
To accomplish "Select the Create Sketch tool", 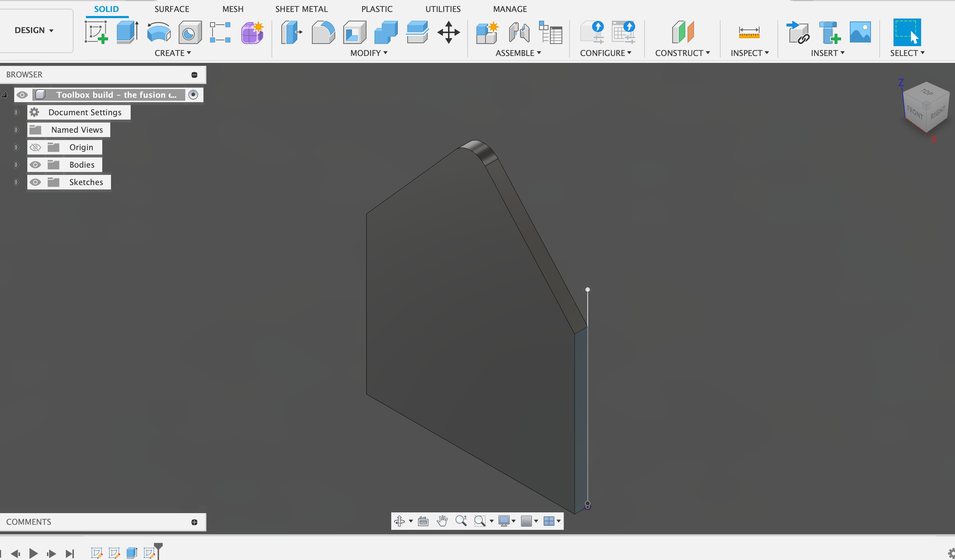I will coord(96,32).
